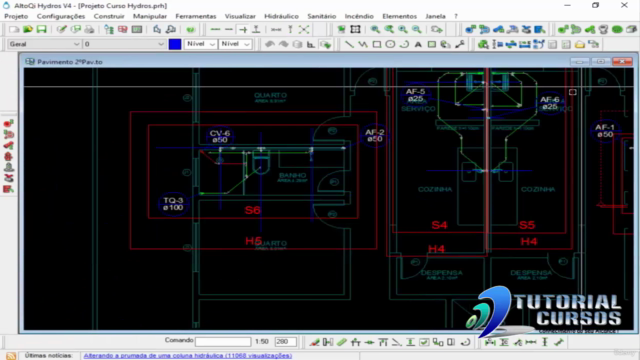640x360 pixels.
Task: Select the draw Line tool
Action: click(x=349, y=44)
